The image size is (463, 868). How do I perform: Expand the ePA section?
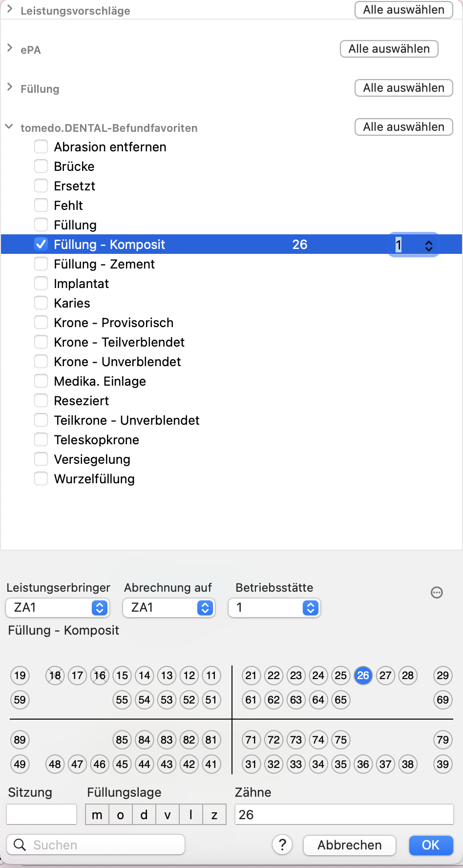coord(10,48)
